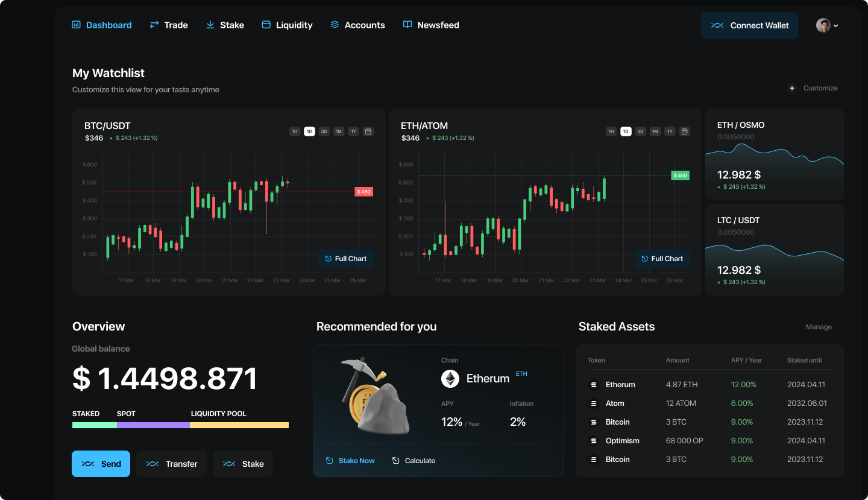Image resolution: width=868 pixels, height=500 pixels.
Task: Open Newsfeed using the book icon
Action: (x=408, y=25)
